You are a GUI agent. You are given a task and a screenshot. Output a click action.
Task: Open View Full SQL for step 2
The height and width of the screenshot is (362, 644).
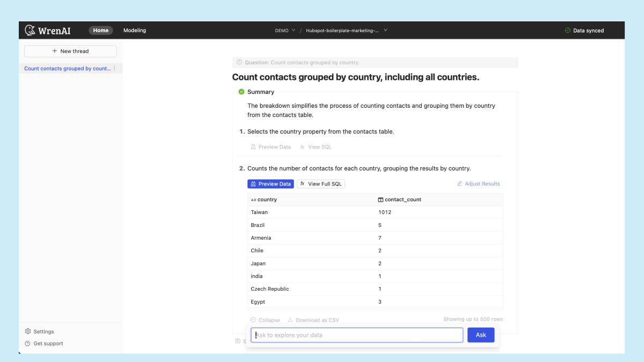pyautogui.click(x=320, y=184)
